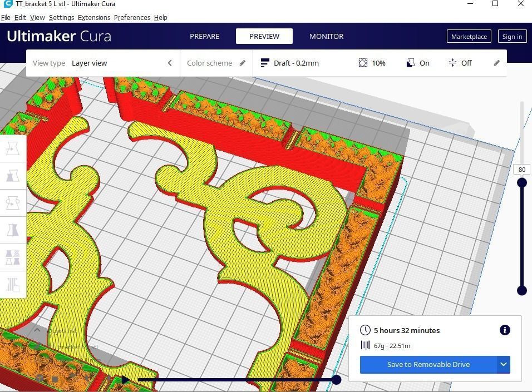532x392 pixels.
Task: Open the Preferences menu
Action: (x=132, y=18)
